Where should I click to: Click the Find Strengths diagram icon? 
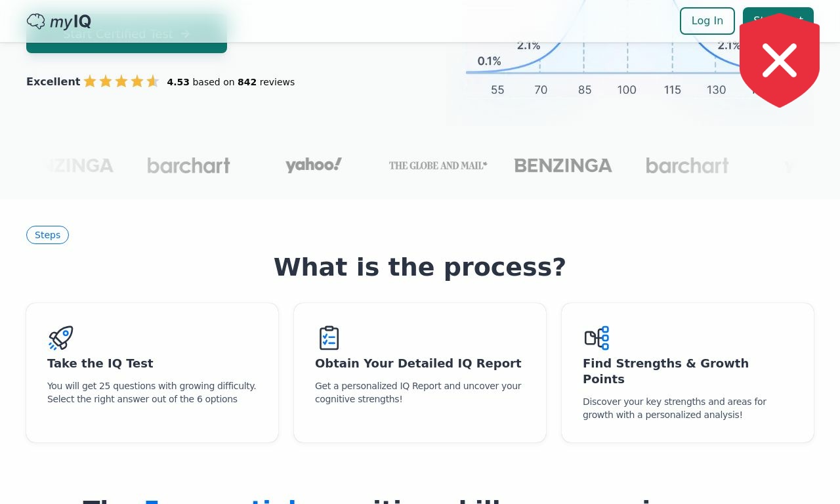click(x=597, y=338)
